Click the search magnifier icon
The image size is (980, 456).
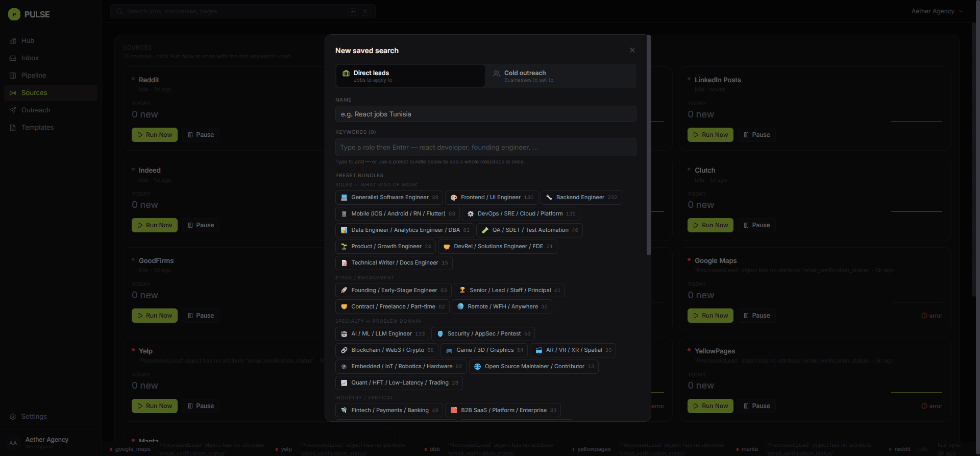pos(119,11)
